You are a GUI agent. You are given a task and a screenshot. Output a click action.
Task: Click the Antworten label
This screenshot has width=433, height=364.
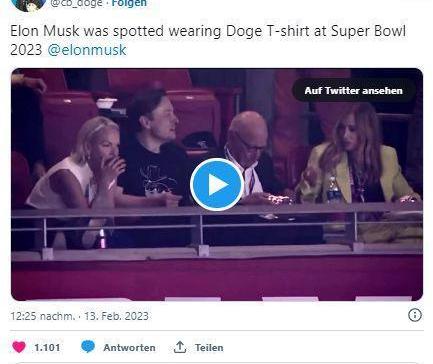[x=129, y=348]
